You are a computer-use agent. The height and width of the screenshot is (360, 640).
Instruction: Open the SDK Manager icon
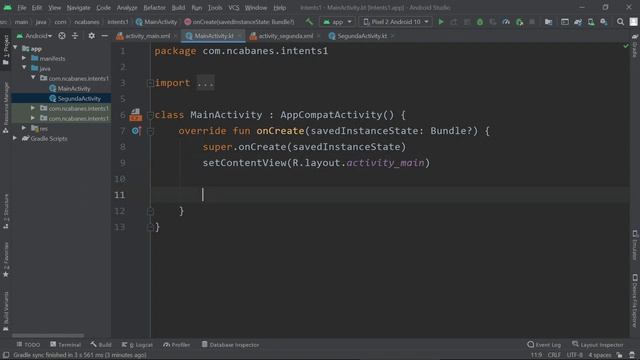coord(604,22)
